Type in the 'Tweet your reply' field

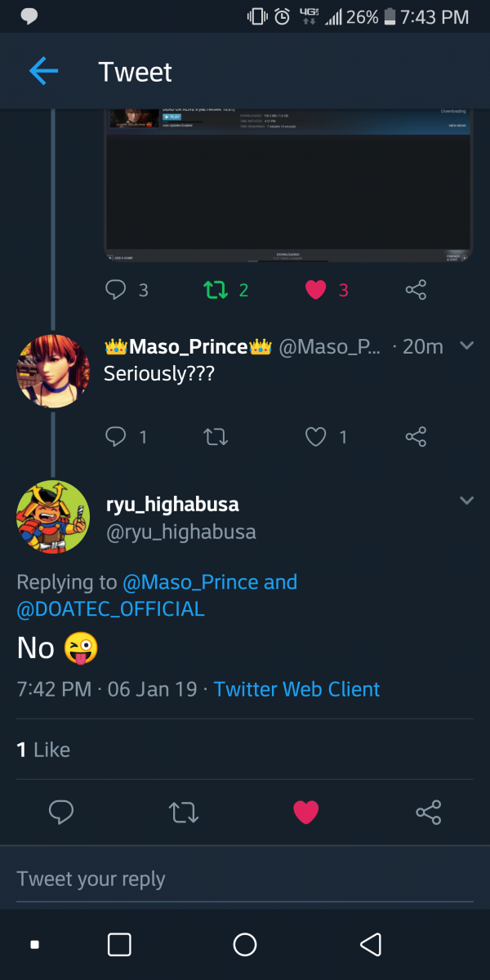click(245, 879)
